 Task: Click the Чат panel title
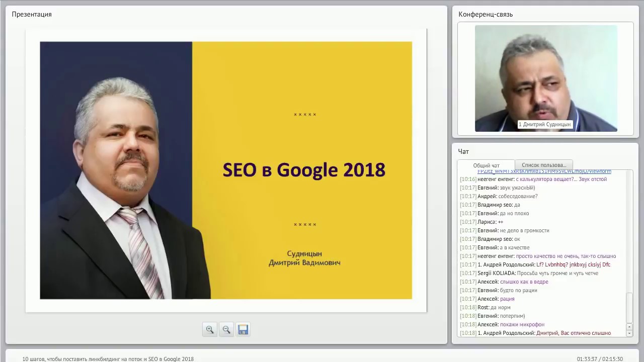[x=463, y=151]
